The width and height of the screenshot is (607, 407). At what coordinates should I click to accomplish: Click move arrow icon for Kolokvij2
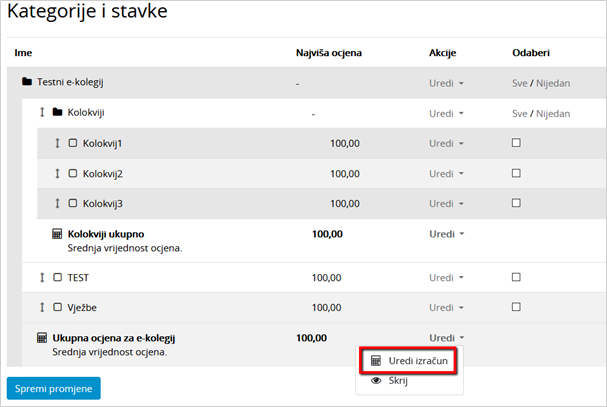click(x=57, y=174)
